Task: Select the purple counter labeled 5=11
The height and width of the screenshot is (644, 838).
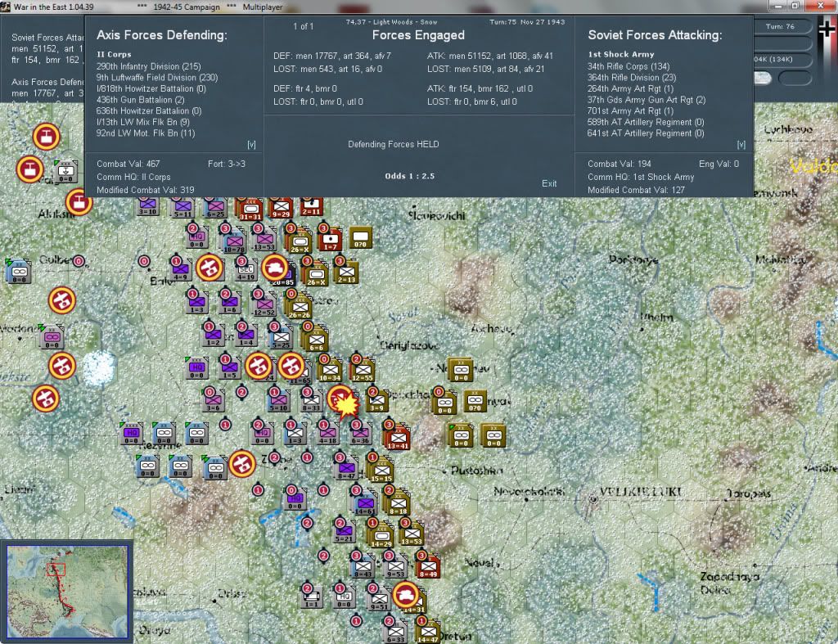Action: 182,207
